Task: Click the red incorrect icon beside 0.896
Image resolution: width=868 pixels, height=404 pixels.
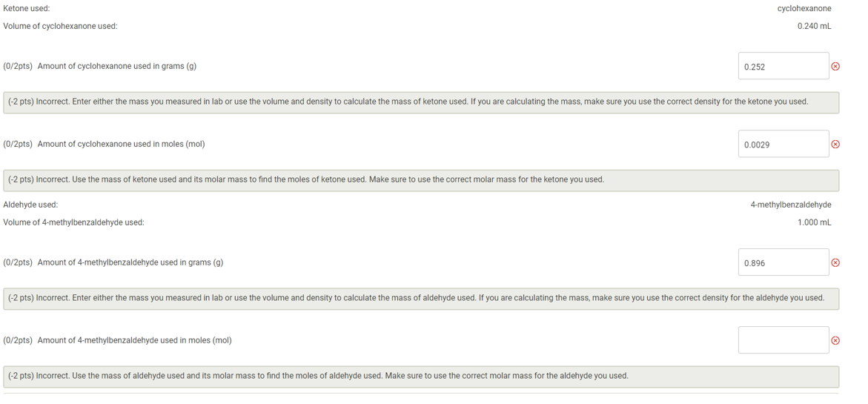Action: point(835,262)
